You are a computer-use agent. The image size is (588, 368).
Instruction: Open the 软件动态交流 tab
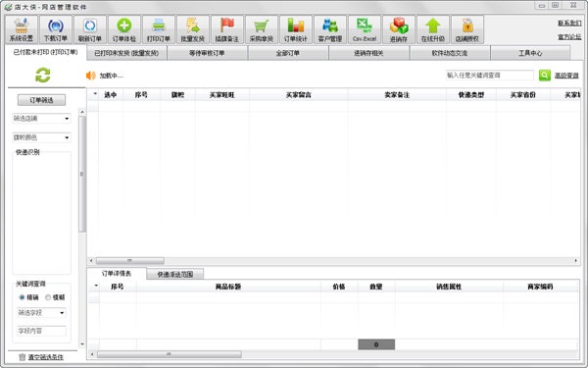coord(450,53)
